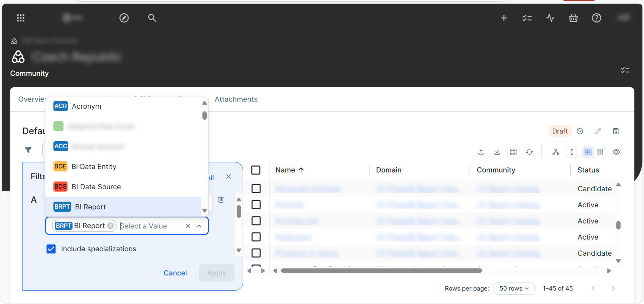
Task: Select the header checkbox to select all rows
Action: [256, 170]
